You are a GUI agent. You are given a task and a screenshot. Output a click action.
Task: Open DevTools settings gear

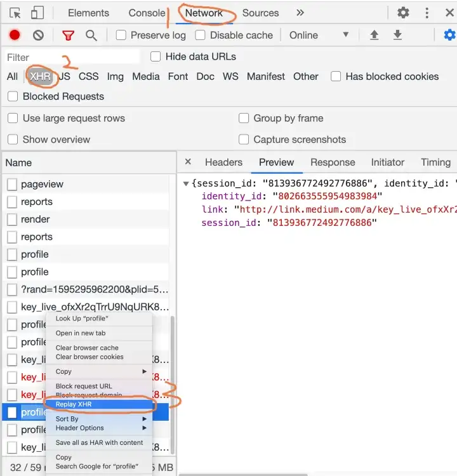point(403,13)
